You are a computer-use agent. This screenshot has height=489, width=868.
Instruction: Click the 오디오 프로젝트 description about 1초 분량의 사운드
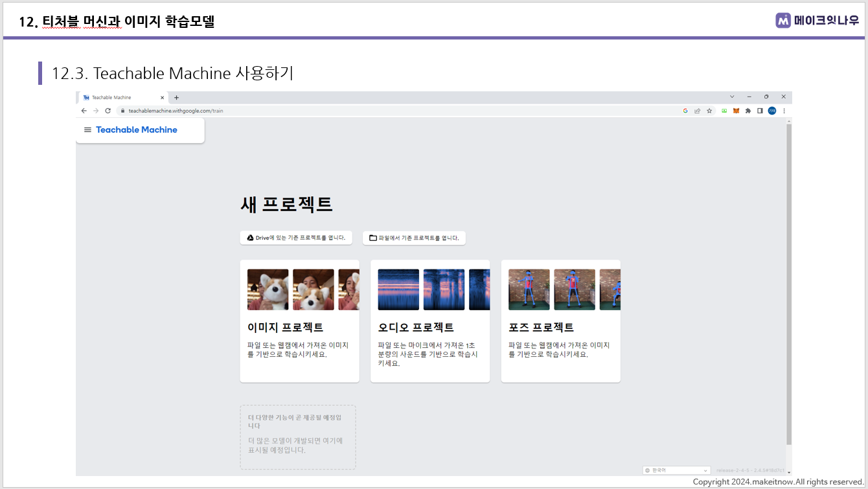428,354
